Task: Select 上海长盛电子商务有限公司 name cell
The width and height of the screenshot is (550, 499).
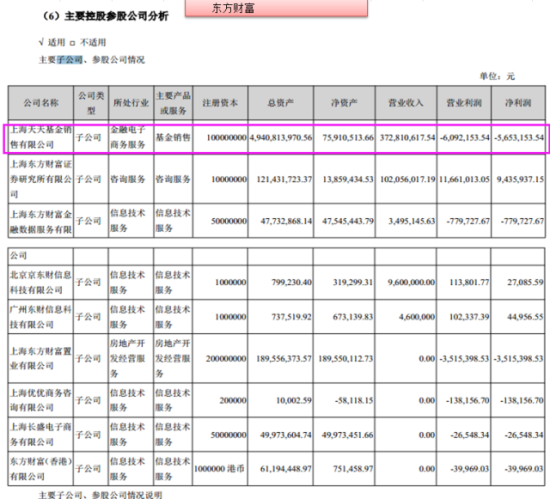Action: (41, 434)
